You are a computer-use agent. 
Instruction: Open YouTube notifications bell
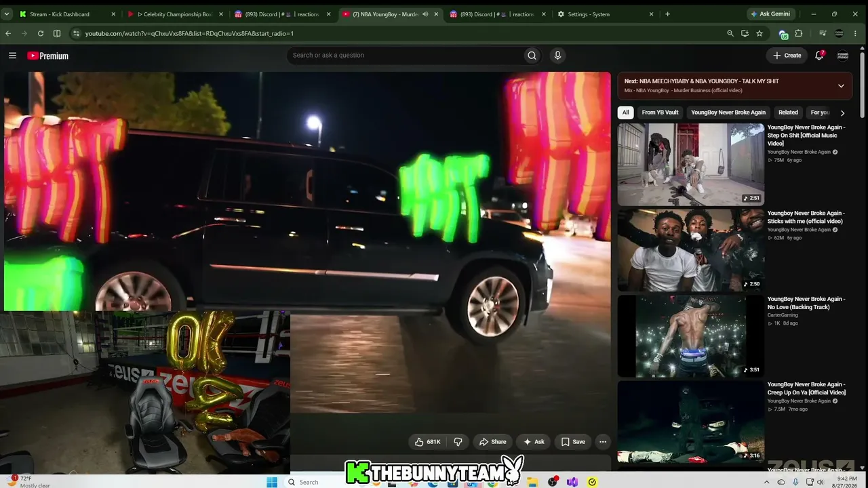point(819,56)
